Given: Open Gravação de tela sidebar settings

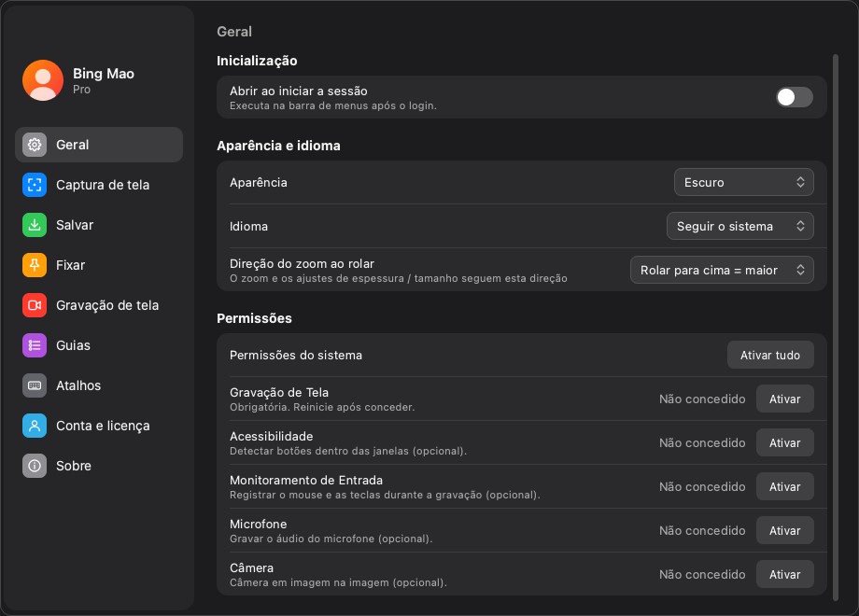Looking at the screenshot, I should click(99, 305).
